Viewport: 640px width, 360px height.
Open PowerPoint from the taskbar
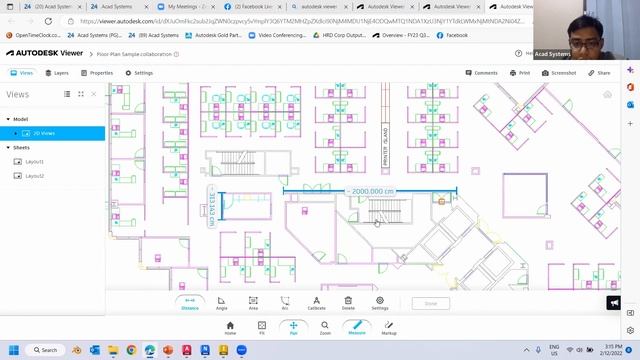(168, 350)
